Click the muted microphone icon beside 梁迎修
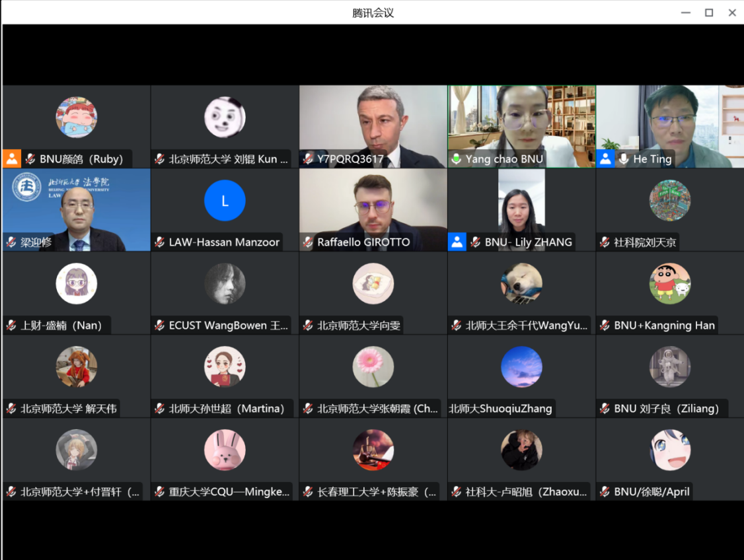Image resolution: width=744 pixels, height=560 pixels. click(11, 242)
